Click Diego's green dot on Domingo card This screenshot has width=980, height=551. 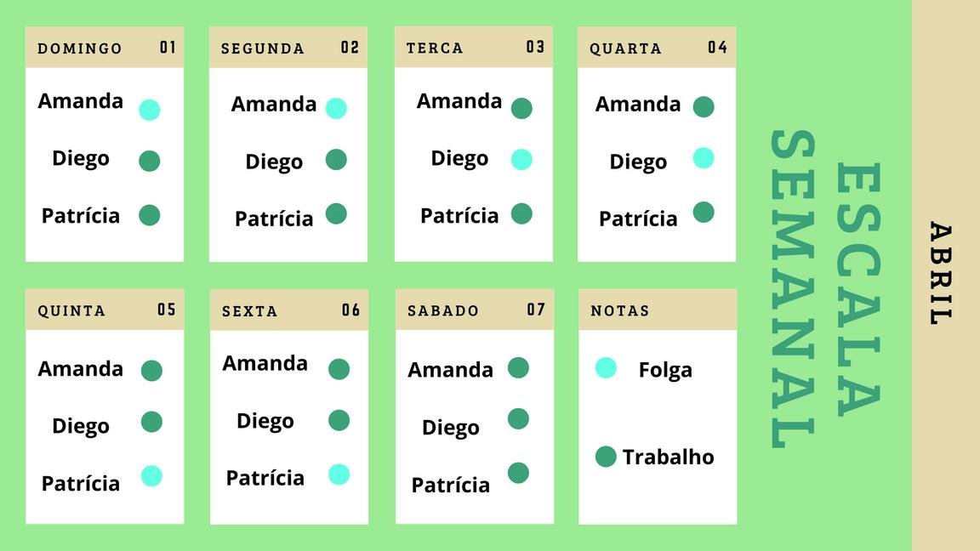pos(150,161)
